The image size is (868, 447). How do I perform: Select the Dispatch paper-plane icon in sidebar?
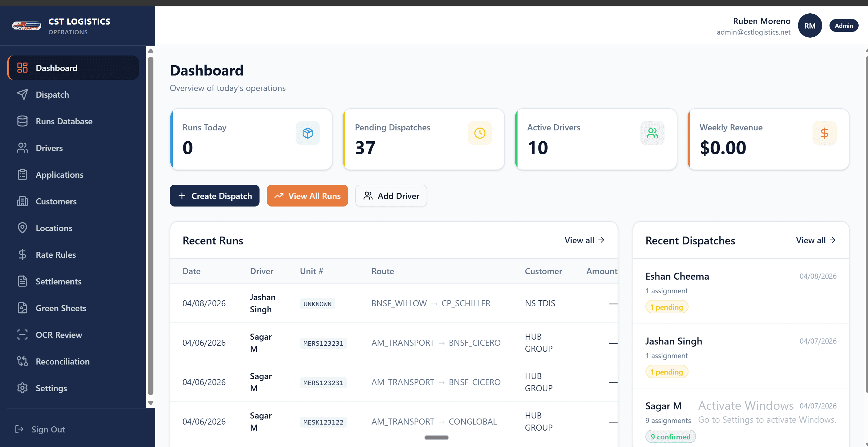[22, 94]
